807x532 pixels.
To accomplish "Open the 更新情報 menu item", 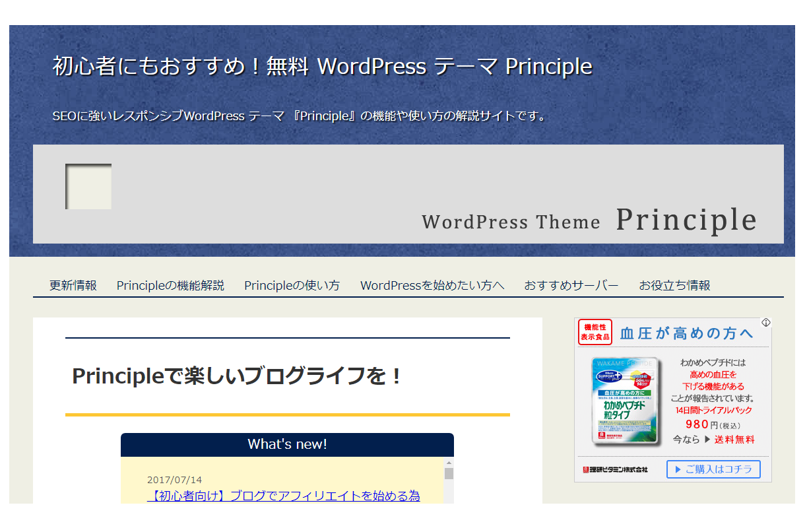I will [x=73, y=285].
